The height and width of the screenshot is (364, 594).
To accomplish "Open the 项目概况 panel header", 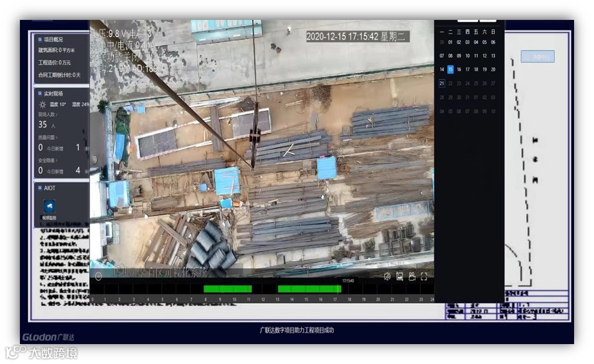I will pos(51,39).
